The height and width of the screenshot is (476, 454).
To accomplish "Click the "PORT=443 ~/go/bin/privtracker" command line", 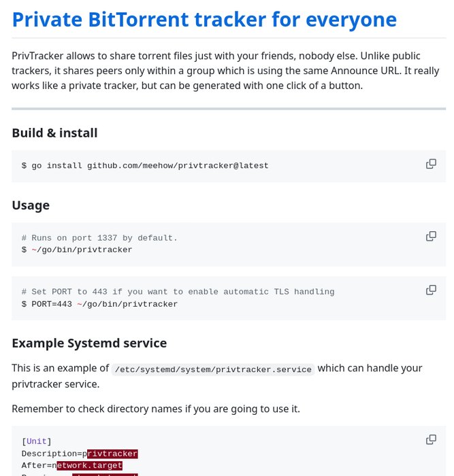I will [99, 304].
